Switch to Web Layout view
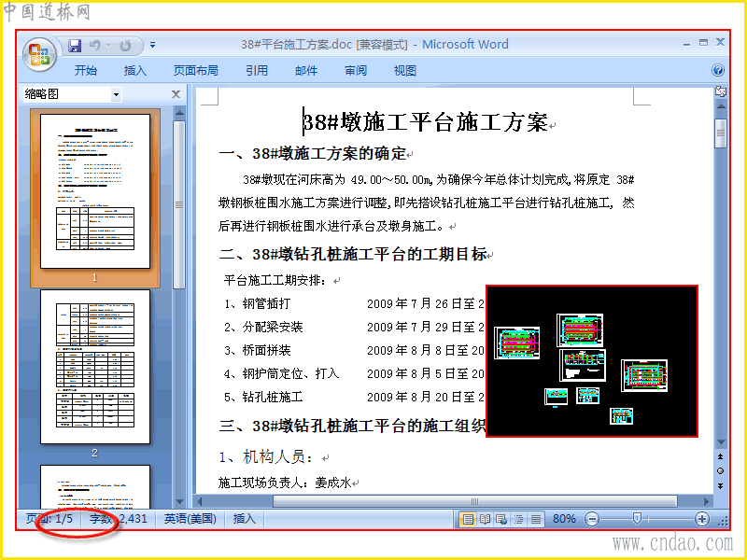747x560 pixels. tap(501, 519)
